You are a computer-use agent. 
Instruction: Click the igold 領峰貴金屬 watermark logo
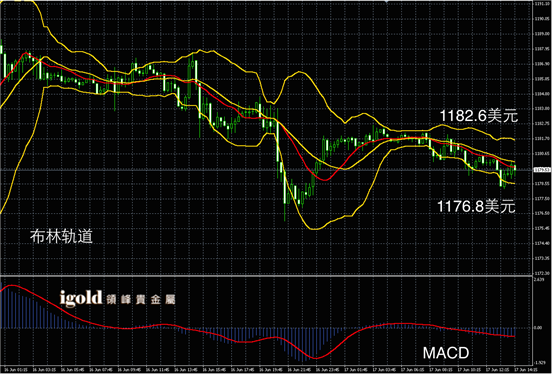[x=118, y=299]
